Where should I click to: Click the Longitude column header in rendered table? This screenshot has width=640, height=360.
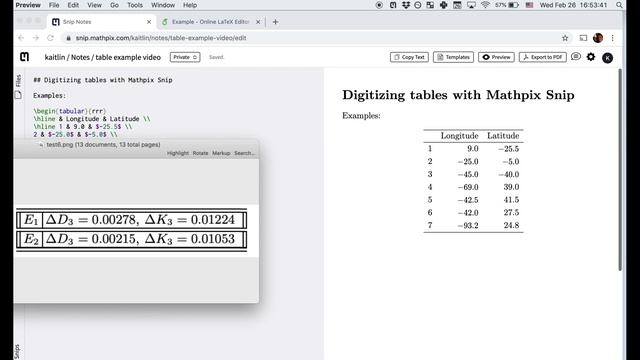click(459, 136)
